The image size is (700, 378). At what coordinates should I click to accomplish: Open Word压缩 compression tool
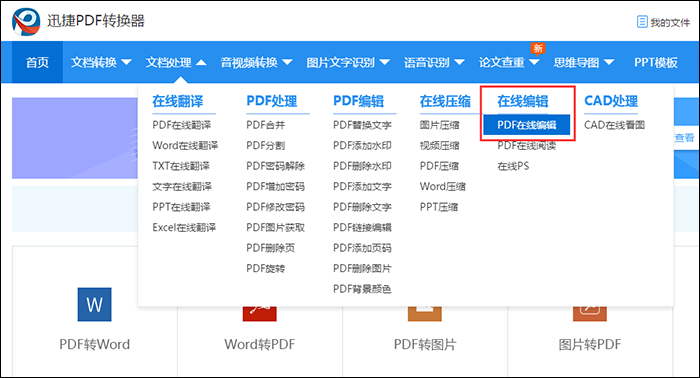tap(442, 187)
